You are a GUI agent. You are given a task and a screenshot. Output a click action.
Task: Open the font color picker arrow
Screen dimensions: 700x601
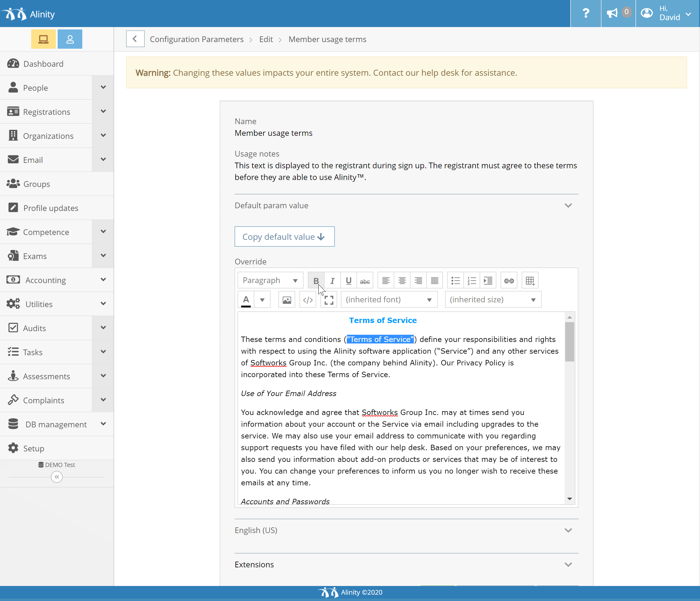(x=262, y=300)
